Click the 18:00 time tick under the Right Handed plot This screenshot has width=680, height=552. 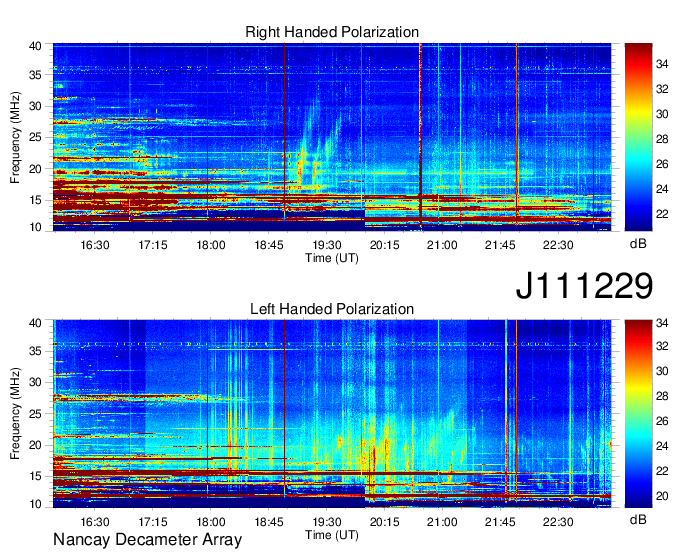tap(211, 245)
